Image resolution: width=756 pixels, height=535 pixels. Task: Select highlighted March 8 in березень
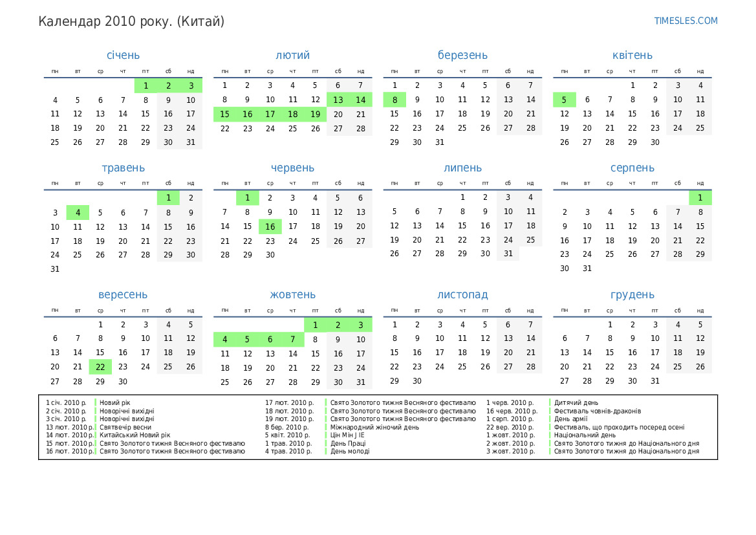(394, 100)
